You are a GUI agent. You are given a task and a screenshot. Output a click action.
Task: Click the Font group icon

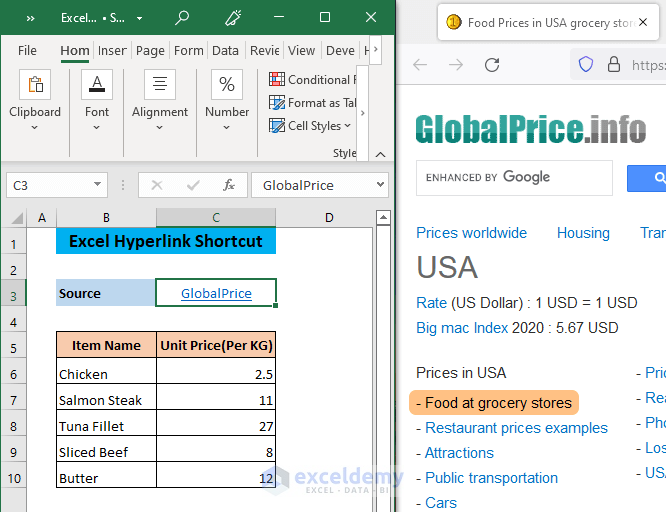point(97,86)
